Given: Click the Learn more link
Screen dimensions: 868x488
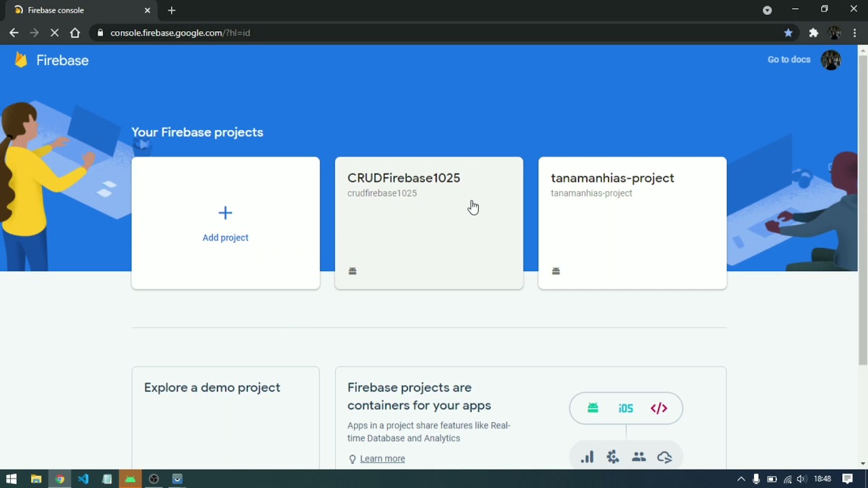Looking at the screenshot, I should (382, 459).
